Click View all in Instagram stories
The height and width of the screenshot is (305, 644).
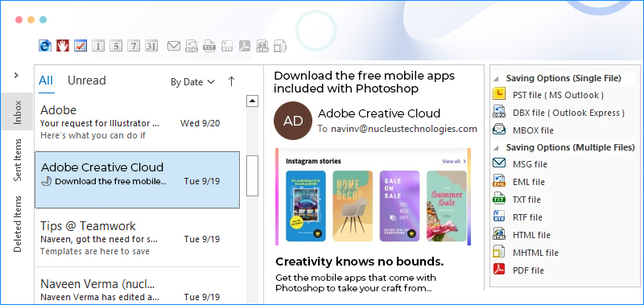[x=454, y=161]
